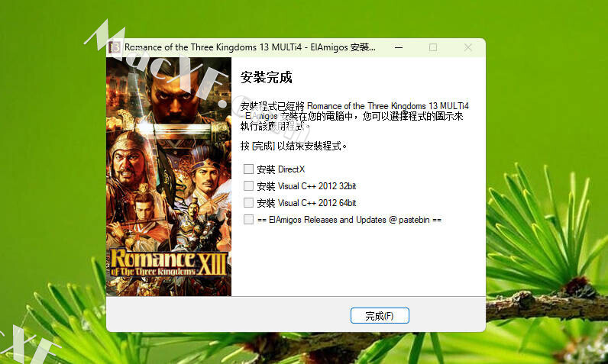Enable the 安裝 DirectX checkbox

point(248,169)
